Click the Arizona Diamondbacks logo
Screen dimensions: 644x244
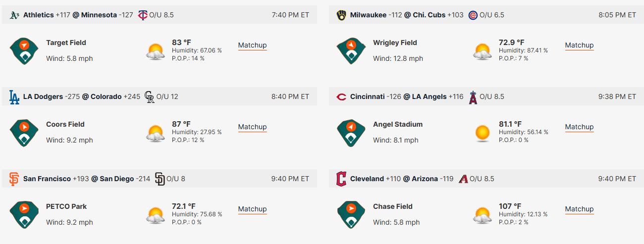point(463,179)
